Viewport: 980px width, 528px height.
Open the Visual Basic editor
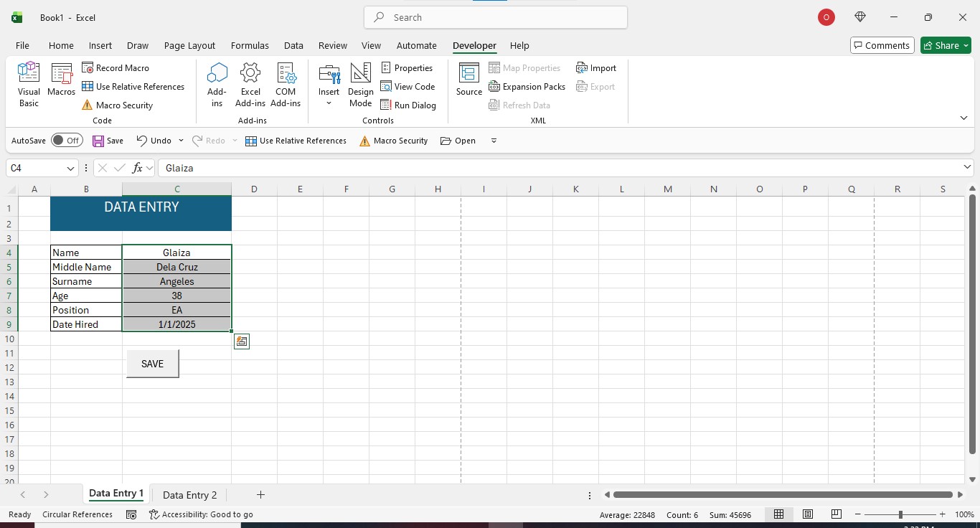tap(29, 85)
